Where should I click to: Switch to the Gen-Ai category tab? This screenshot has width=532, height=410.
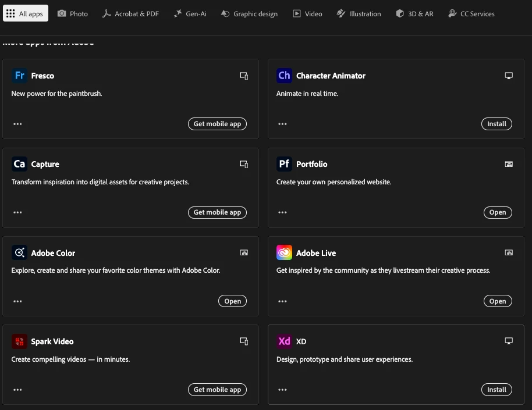click(x=190, y=13)
